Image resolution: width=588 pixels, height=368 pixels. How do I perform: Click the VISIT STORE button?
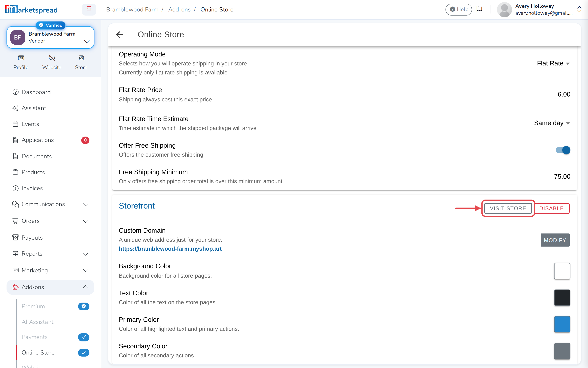click(508, 208)
